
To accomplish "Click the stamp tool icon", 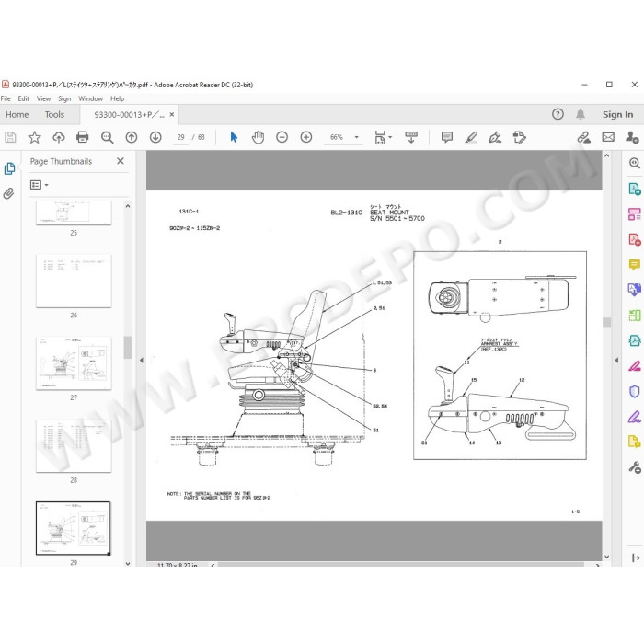I will coord(519,137).
